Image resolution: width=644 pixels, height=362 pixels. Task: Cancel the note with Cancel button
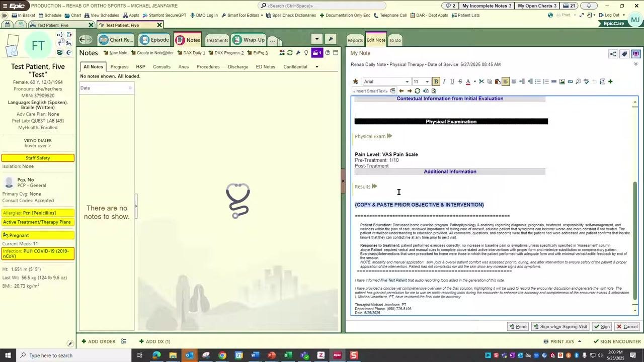coord(627,327)
